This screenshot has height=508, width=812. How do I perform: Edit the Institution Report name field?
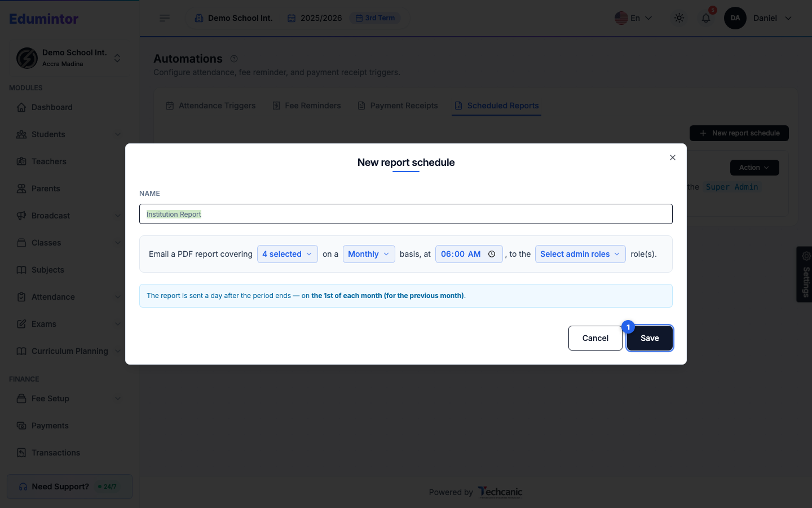click(x=406, y=214)
